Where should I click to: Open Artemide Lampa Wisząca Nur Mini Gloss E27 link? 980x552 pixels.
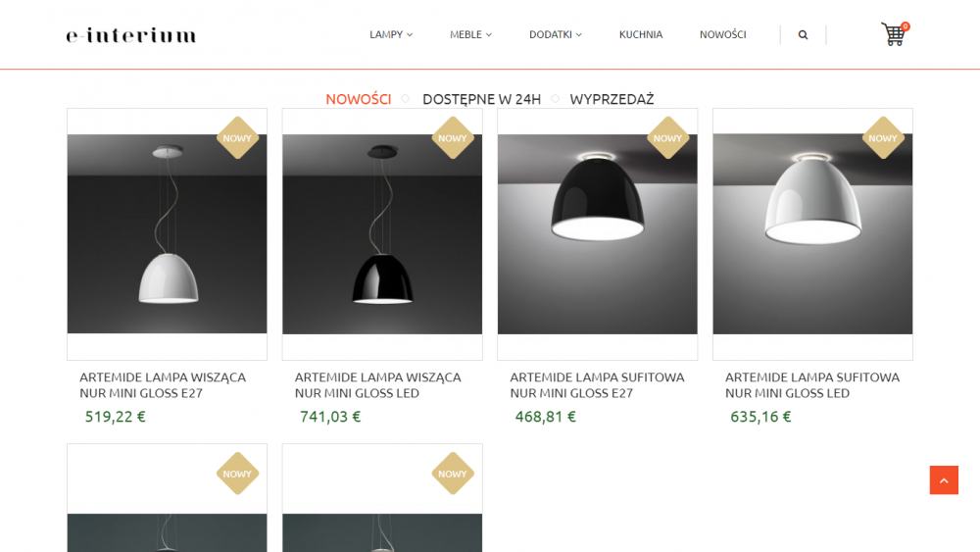[x=163, y=385]
